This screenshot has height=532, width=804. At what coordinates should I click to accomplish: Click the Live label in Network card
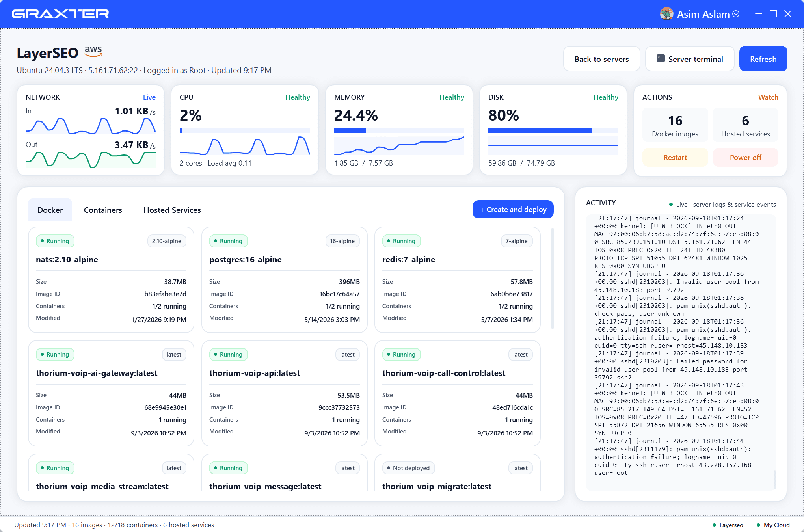(149, 97)
